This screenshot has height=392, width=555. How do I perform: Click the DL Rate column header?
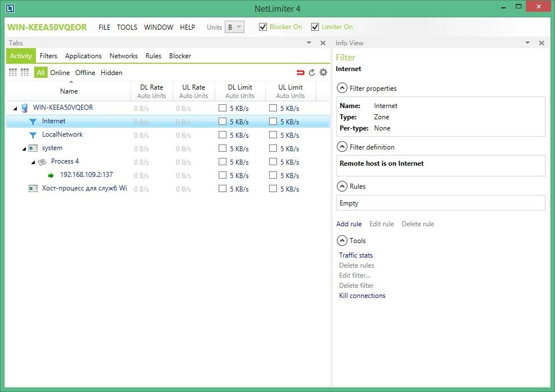152,91
